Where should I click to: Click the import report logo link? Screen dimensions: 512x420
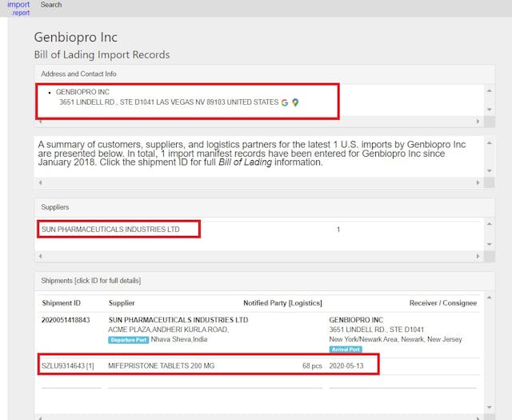[x=18, y=9]
